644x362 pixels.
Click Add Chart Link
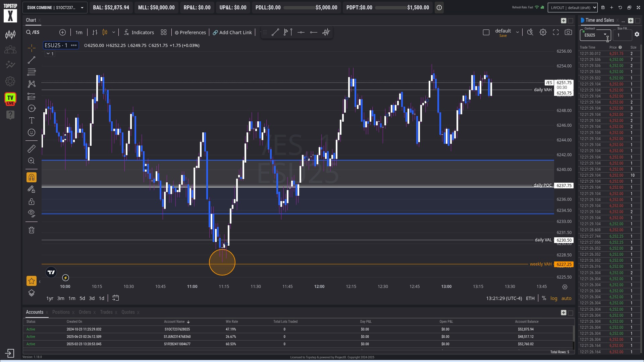[232, 33]
